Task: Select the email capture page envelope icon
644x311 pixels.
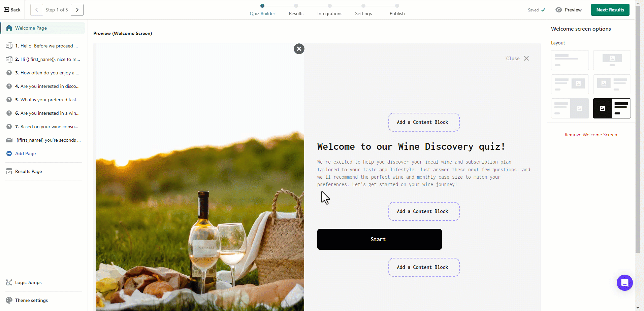Action: 9,140
